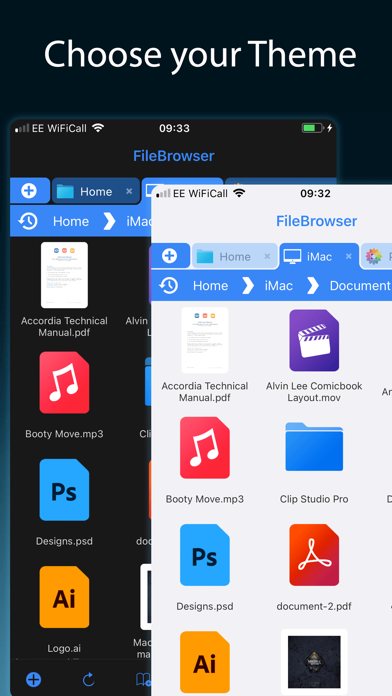392x696 pixels.
Task: Click chevron after Home in dark breadcrumb
Action: click(x=109, y=221)
